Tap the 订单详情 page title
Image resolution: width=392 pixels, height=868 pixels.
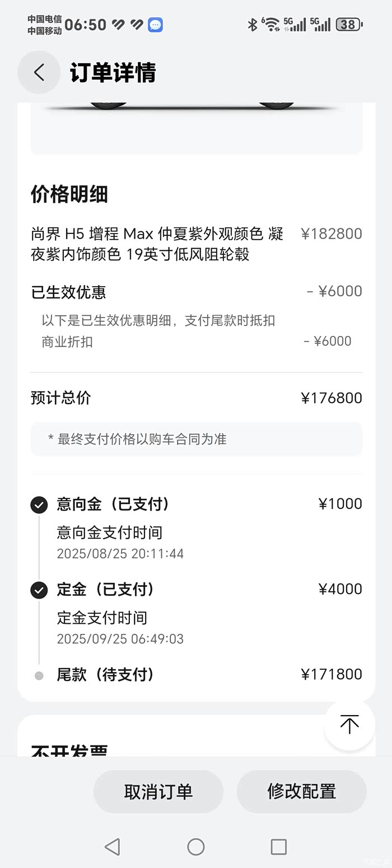[x=113, y=73]
